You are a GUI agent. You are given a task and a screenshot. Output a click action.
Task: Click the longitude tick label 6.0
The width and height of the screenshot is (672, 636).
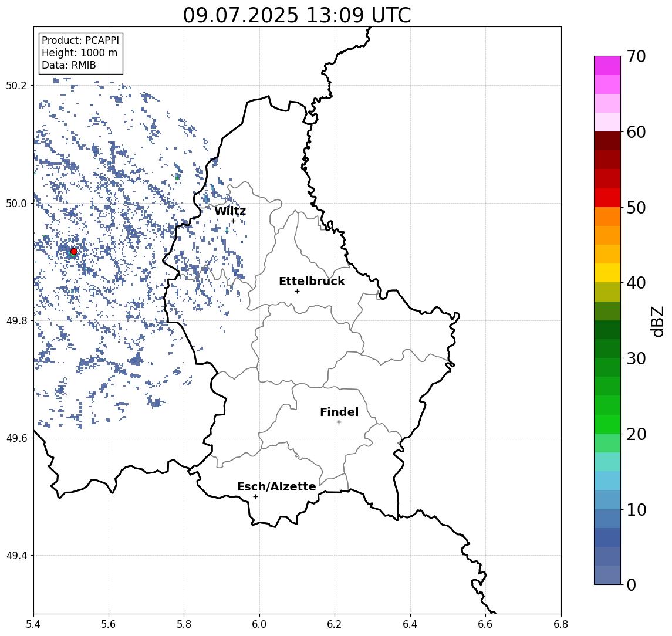pos(259,624)
